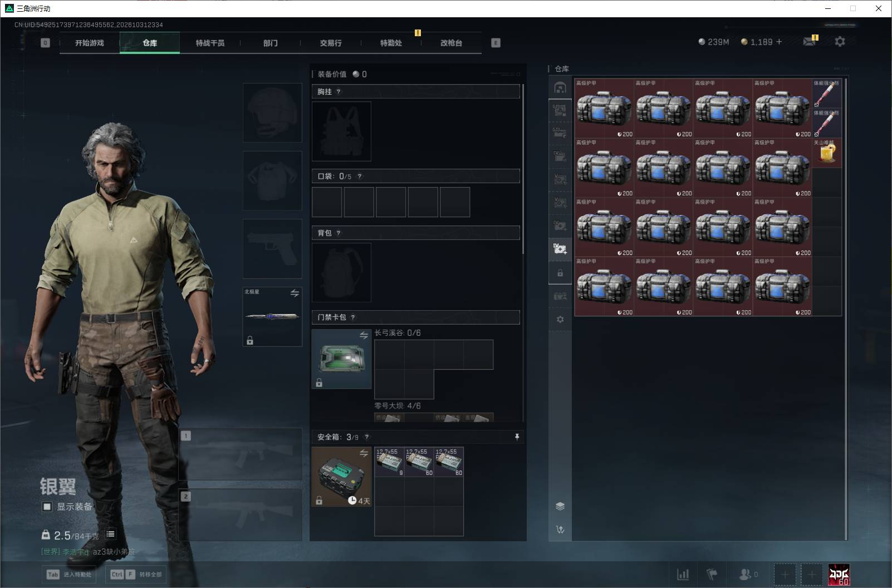The image size is (892, 588).
Task: Click the E next-tab key button
Action: [x=496, y=43]
